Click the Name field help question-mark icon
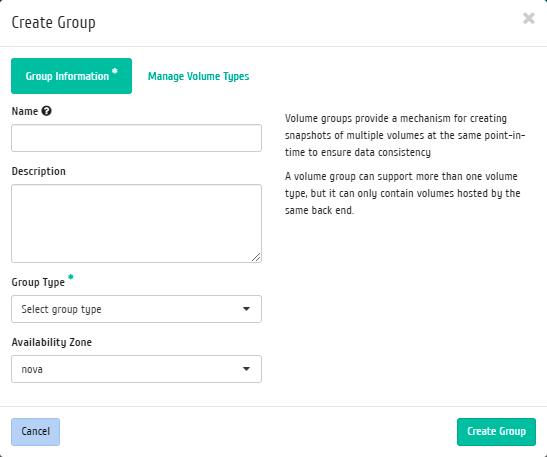The image size is (547, 457). [46, 111]
